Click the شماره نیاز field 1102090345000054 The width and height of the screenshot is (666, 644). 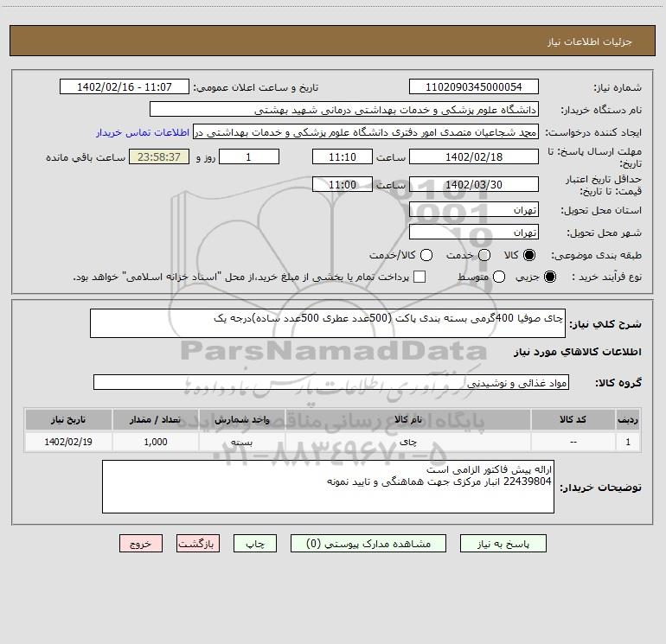(x=474, y=87)
